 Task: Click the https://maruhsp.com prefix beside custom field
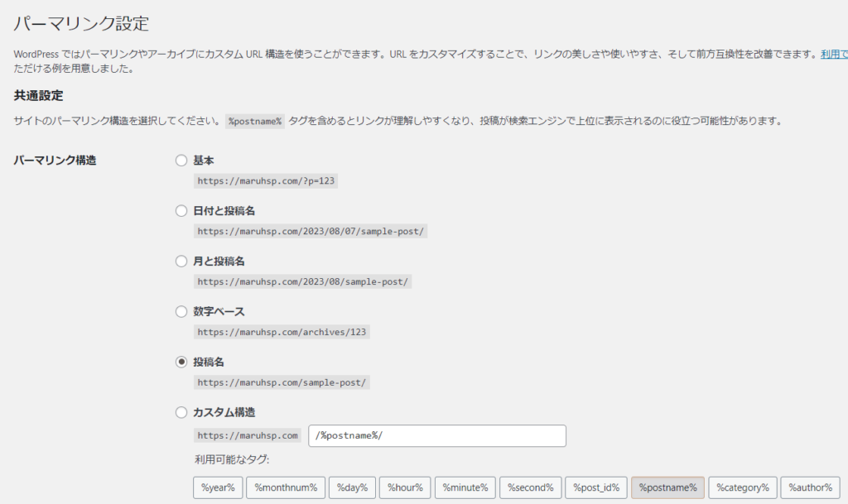click(x=247, y=435)
